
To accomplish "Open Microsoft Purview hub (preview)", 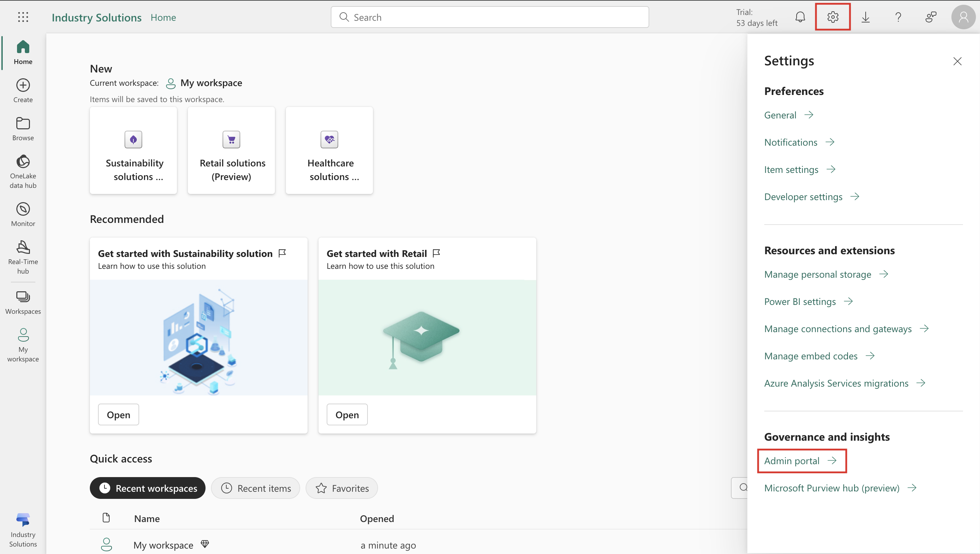I will 840,488.
